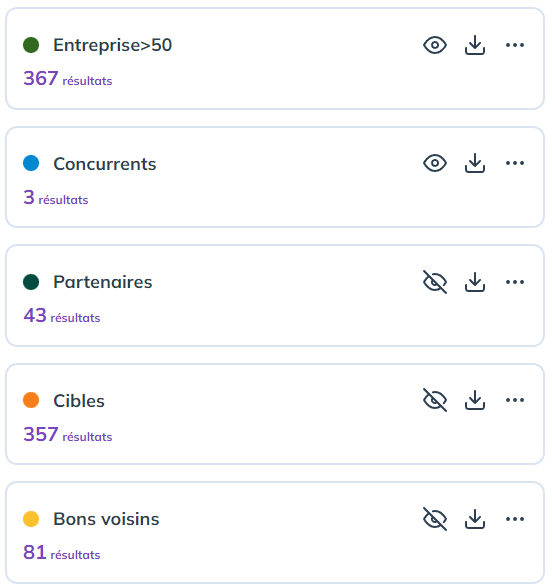Select the Bons voisins card
552x588 pixels.
tap(275, 532)
